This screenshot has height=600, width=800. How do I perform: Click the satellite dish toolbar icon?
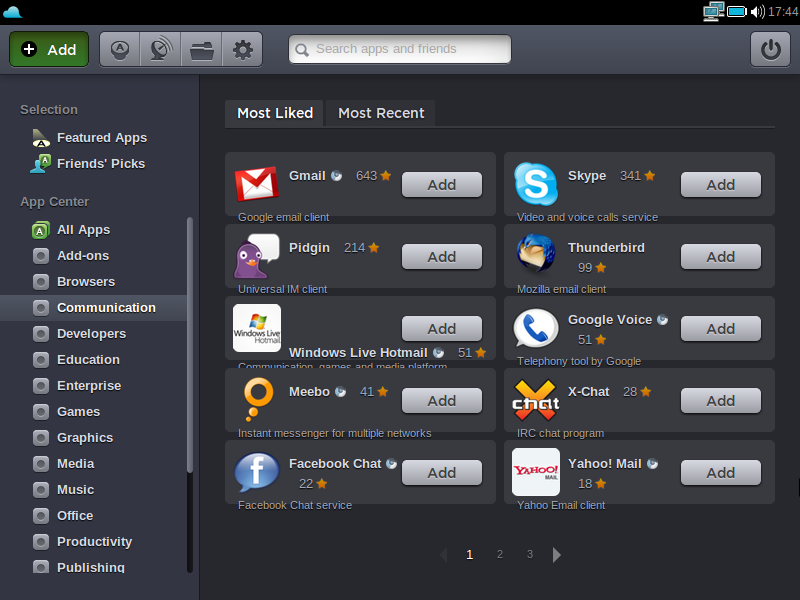[x=160, y=49]
